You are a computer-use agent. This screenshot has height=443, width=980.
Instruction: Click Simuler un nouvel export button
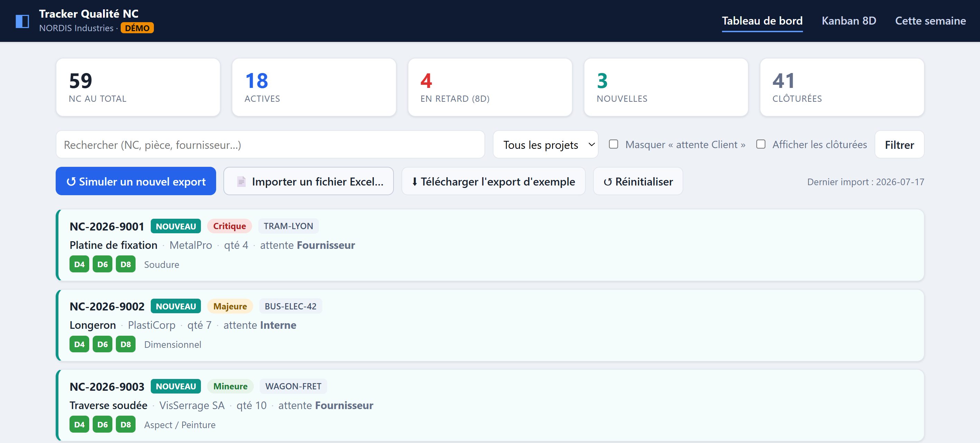click(x=136, y=181)
